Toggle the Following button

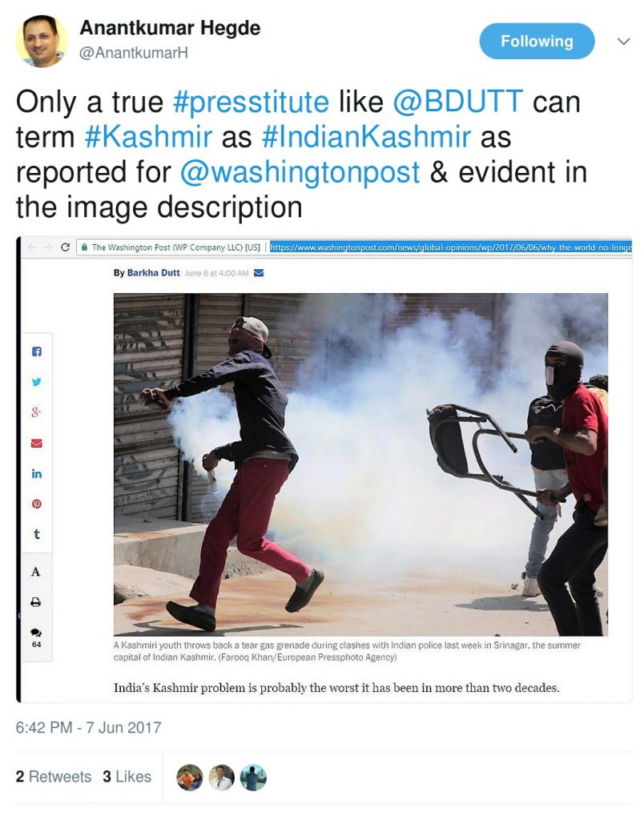537,42
